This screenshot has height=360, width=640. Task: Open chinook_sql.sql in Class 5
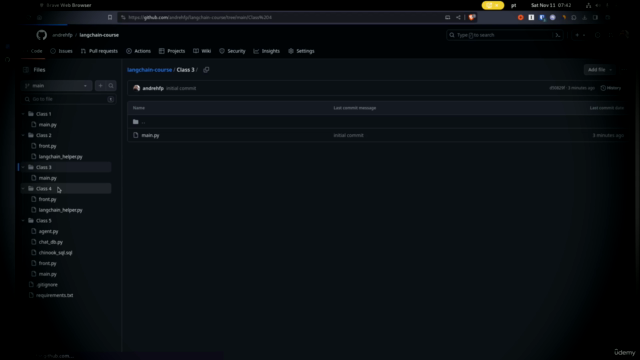[x=56, y=252]
